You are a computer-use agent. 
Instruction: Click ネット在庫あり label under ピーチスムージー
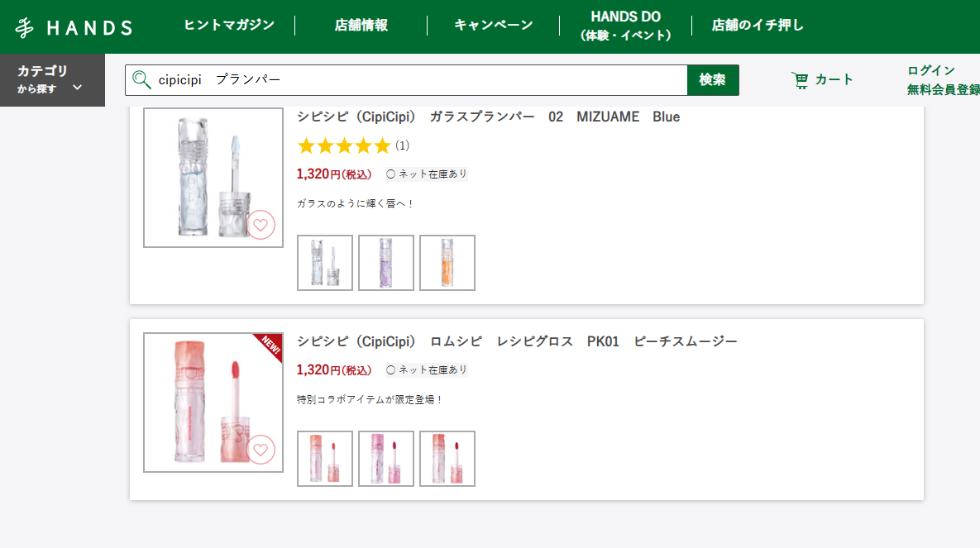(x=426, y=370)
